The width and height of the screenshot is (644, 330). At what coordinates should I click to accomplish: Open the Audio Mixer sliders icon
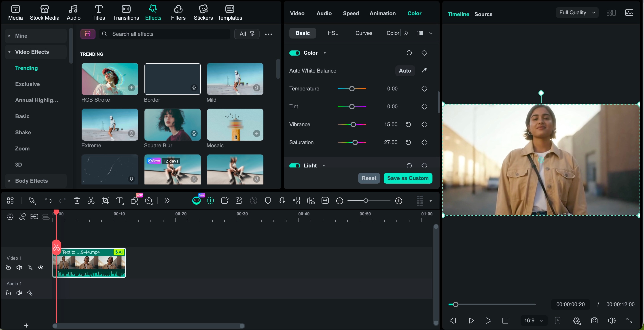[297, 201]
